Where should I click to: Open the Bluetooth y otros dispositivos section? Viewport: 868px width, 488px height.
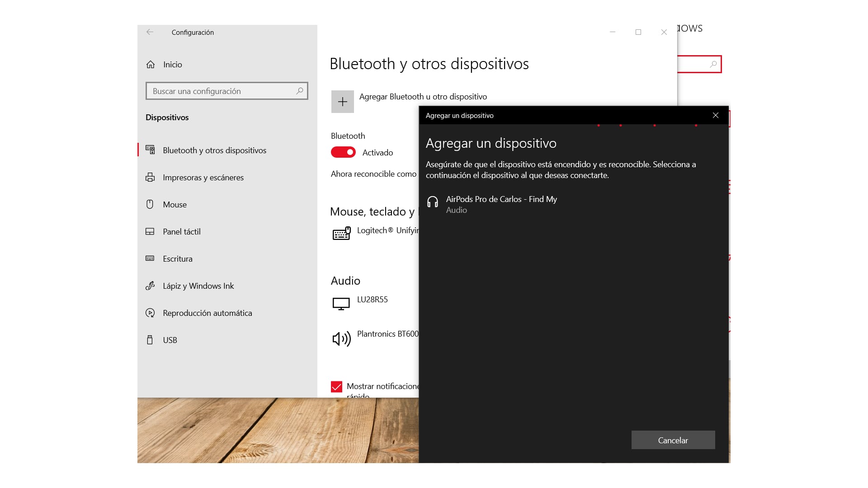point(227,150)
